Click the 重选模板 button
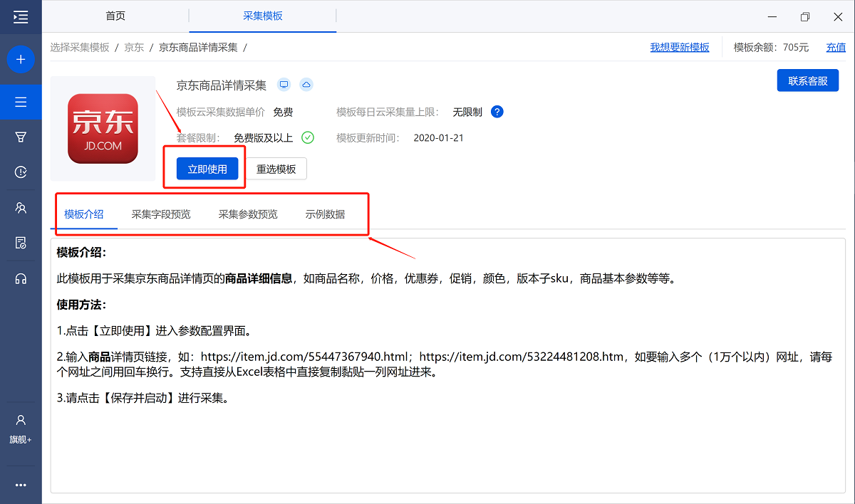Image resolution: width=855 pixels, height=504 pixels. (x=276, y=169)
